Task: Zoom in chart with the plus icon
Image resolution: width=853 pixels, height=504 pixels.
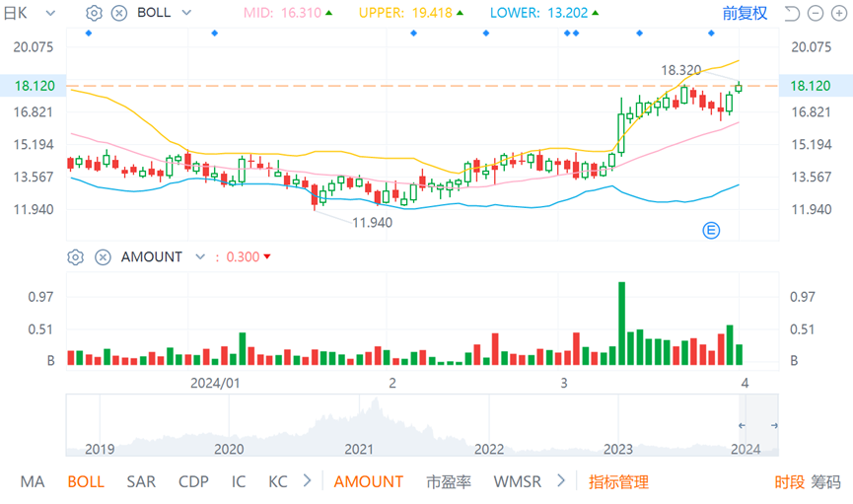Action: [839, 13]
